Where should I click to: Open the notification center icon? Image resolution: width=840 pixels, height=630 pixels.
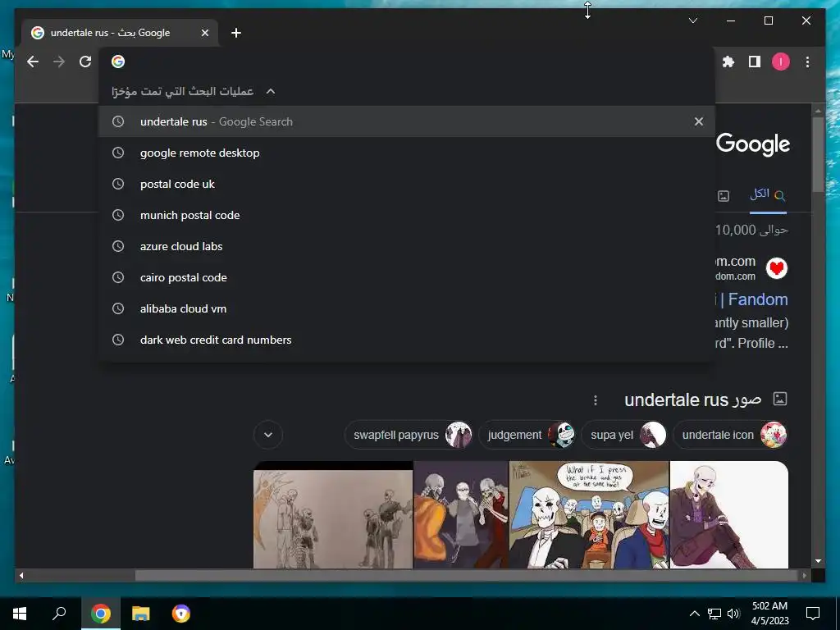coord(813,614)
